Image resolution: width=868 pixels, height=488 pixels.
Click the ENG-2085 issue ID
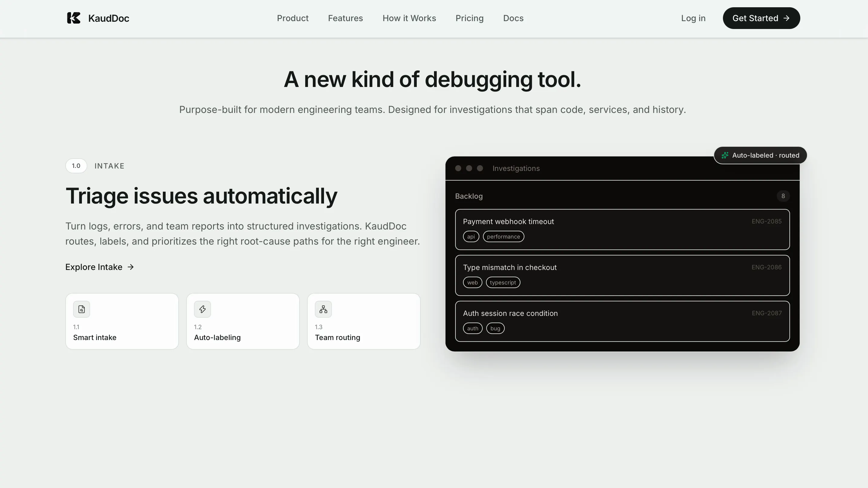[x=766, y=221]
